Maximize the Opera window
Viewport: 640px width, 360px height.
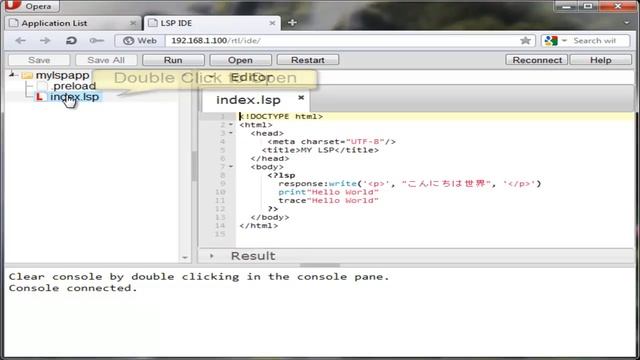point(588,6)
